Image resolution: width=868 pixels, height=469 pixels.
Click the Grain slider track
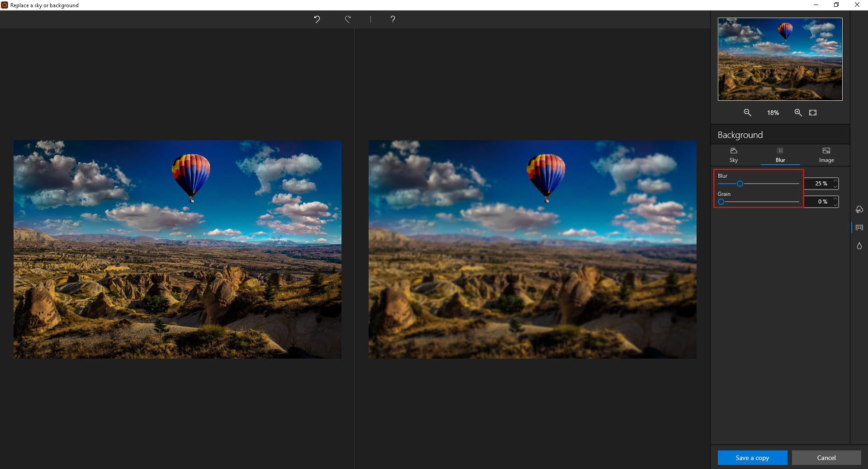pyautogui.click(x=758, y=202)
